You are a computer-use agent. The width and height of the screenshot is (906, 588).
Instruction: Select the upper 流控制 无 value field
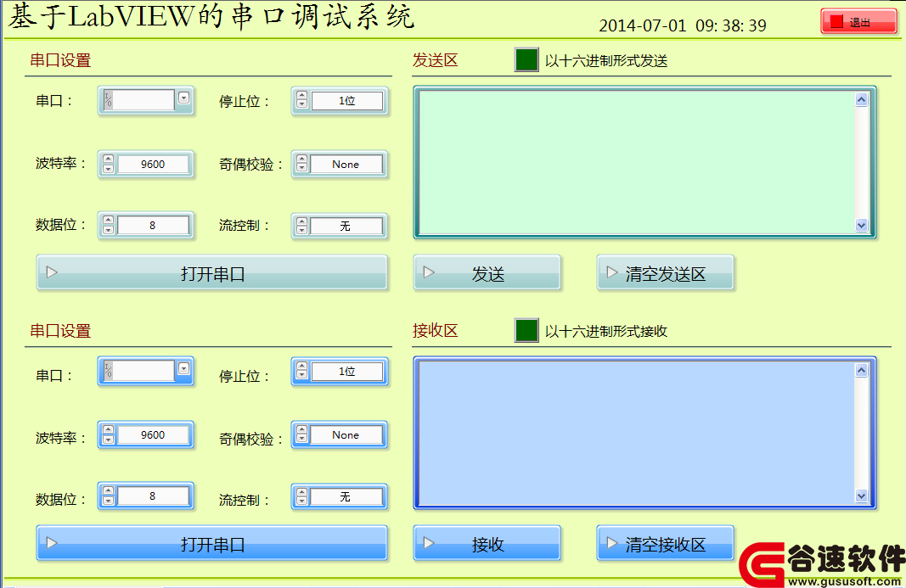346,225
